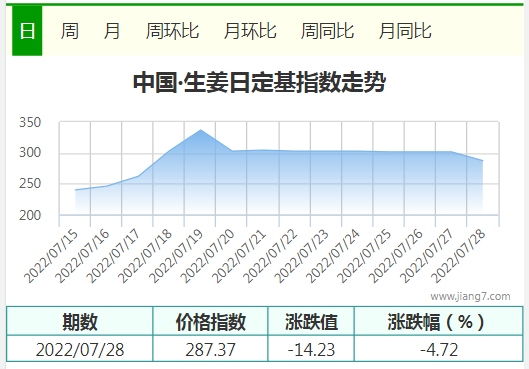Switch to the 月 monthly tab
529x369 pixels.
112,31
